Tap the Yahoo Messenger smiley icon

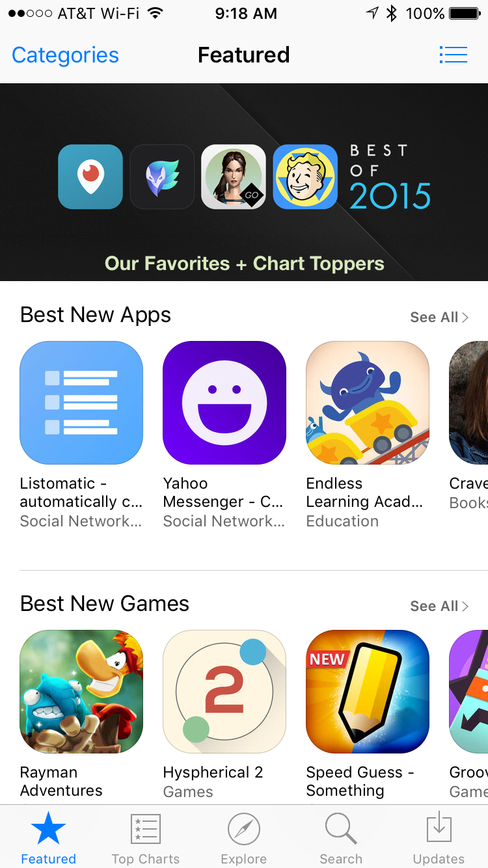point(224,403)
